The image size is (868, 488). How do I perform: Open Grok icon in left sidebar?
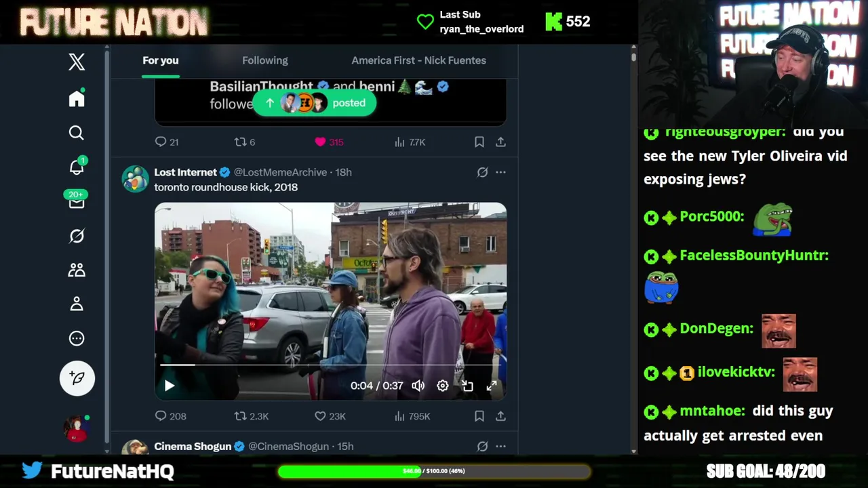pos(77,236)
